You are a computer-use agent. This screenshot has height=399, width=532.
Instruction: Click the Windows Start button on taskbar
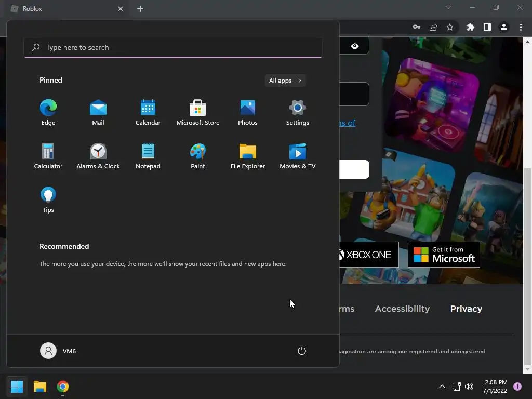click(x=17, y=387)
